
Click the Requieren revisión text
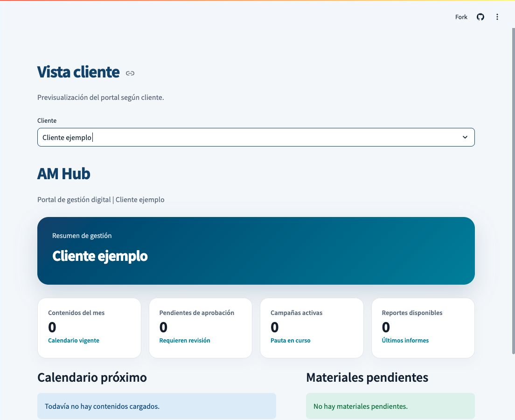[x=185, y=341]
